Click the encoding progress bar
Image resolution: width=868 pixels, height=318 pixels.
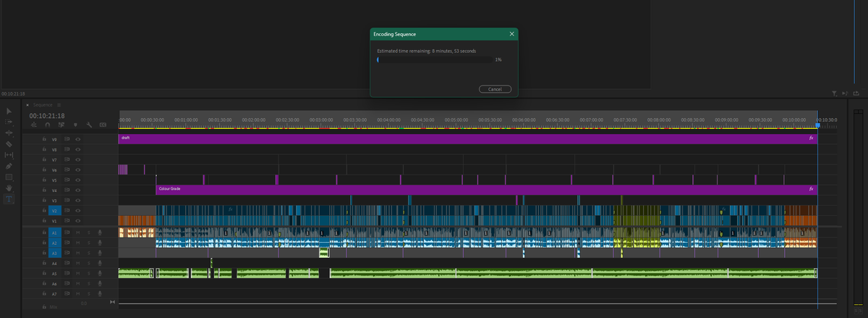435,59
